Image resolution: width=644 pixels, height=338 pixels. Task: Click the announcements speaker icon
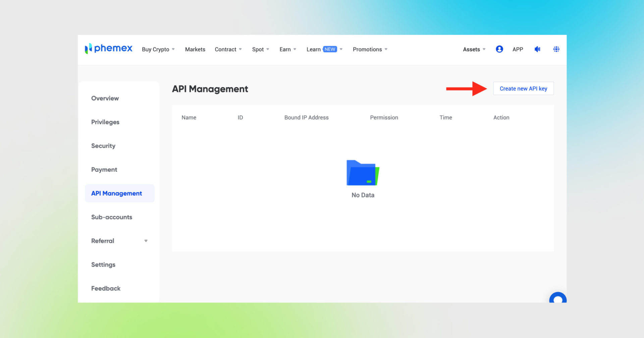click(537, 49)
